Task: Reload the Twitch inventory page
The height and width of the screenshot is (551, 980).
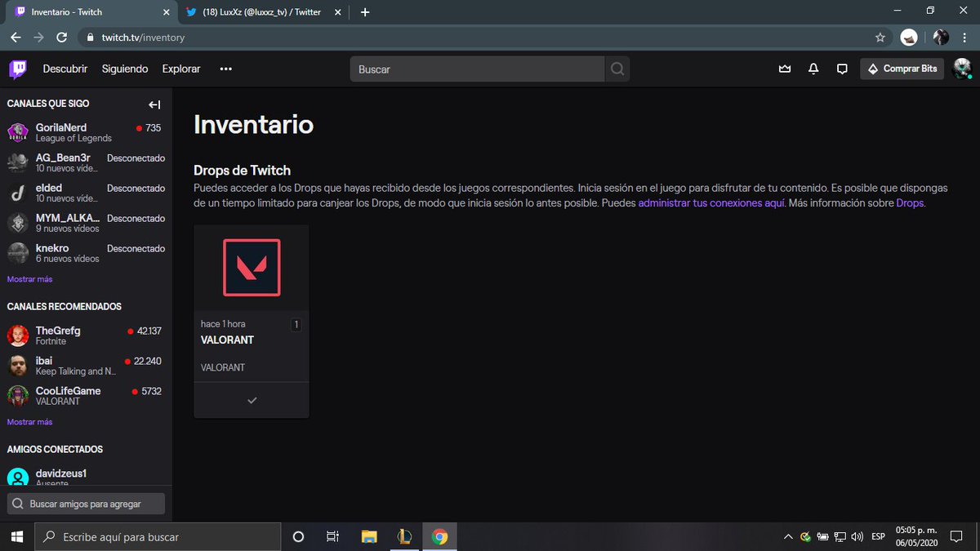Action: click(61, 38)
